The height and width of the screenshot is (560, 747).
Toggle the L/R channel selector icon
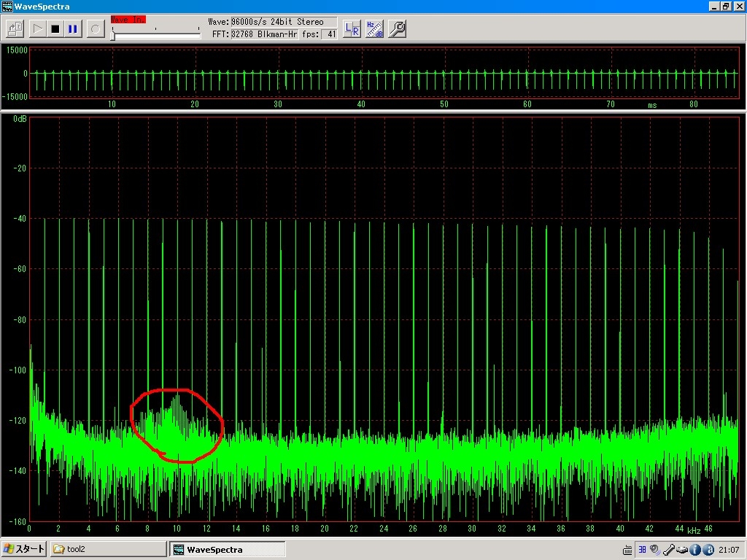tap(352, 29)
